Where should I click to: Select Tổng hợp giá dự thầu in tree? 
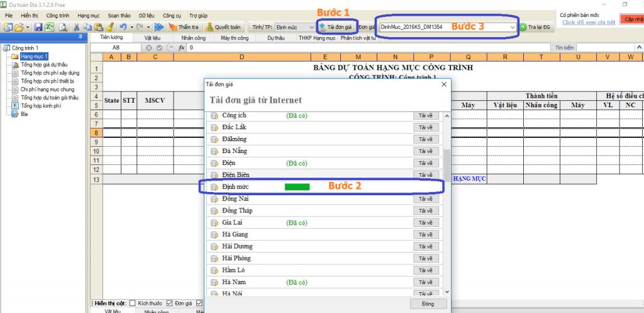[x=44, y=65]
